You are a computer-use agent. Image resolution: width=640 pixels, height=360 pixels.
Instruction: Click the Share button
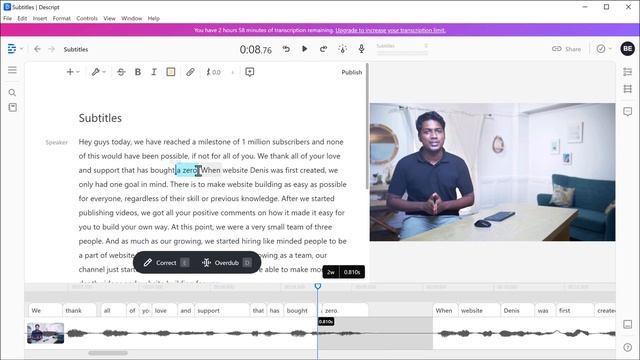point(567,49)
